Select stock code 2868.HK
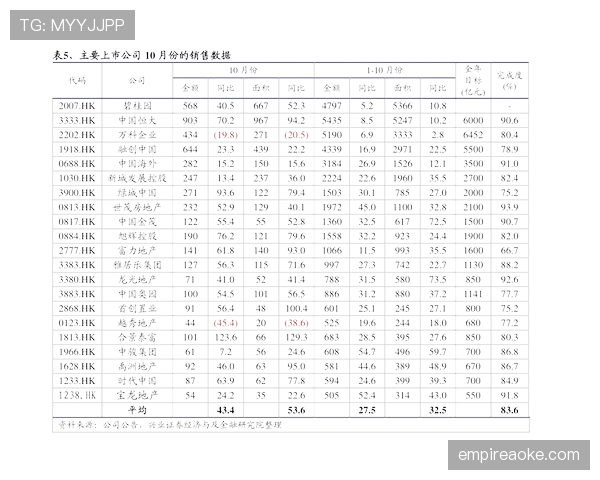Viewport: 600px width, 480px height. point(77,309)
